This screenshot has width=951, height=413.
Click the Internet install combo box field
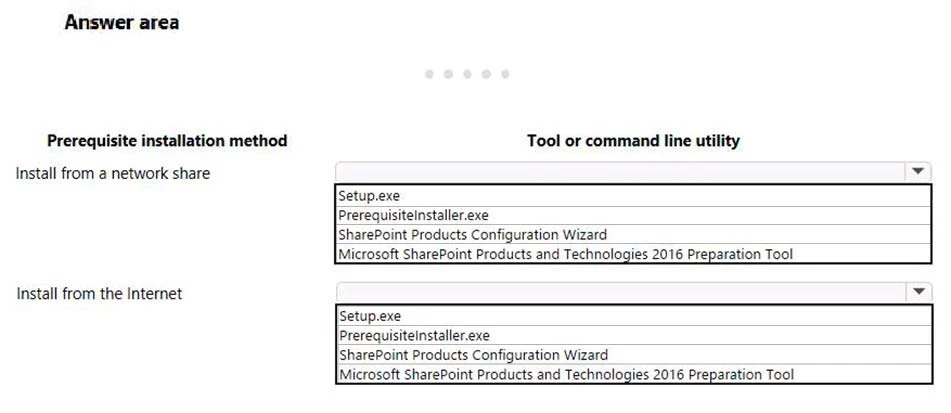pos(620,292)
